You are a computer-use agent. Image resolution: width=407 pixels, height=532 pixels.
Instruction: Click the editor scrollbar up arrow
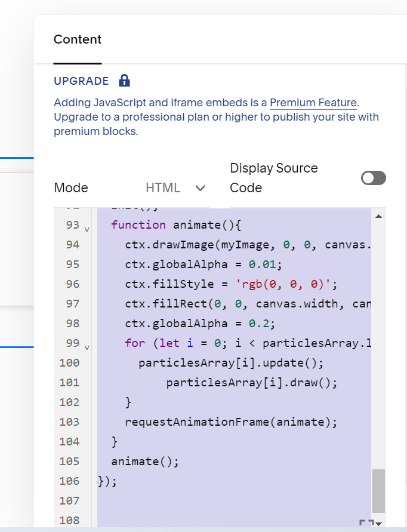tap(378, 216)
